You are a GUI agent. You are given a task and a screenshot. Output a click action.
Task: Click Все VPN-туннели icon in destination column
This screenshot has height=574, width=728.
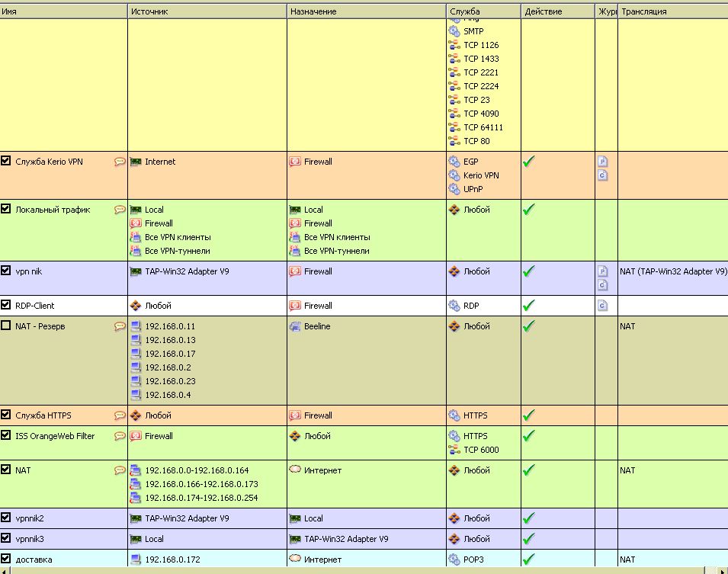click(x=295, y=251)
